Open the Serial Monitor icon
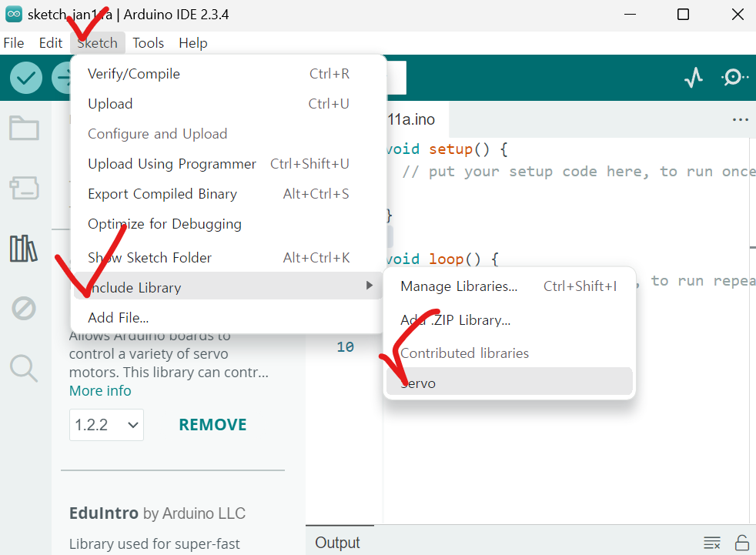This screenshot has width=756, height=555. point(734,77)
